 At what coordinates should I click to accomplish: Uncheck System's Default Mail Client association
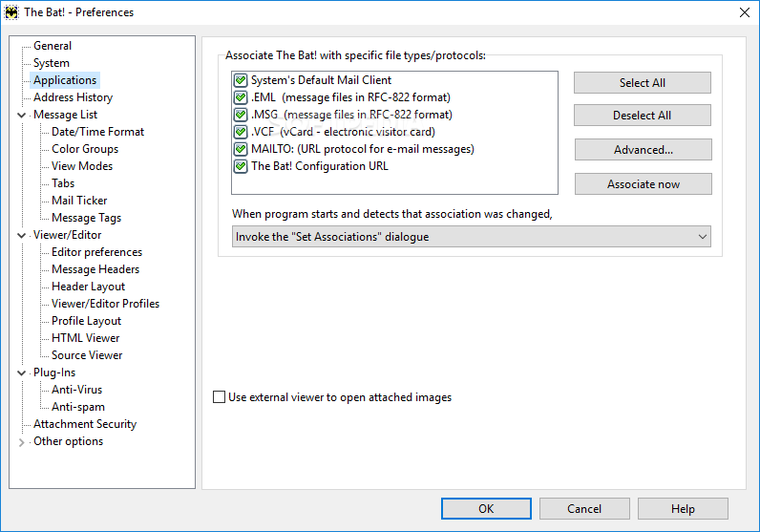241,80
